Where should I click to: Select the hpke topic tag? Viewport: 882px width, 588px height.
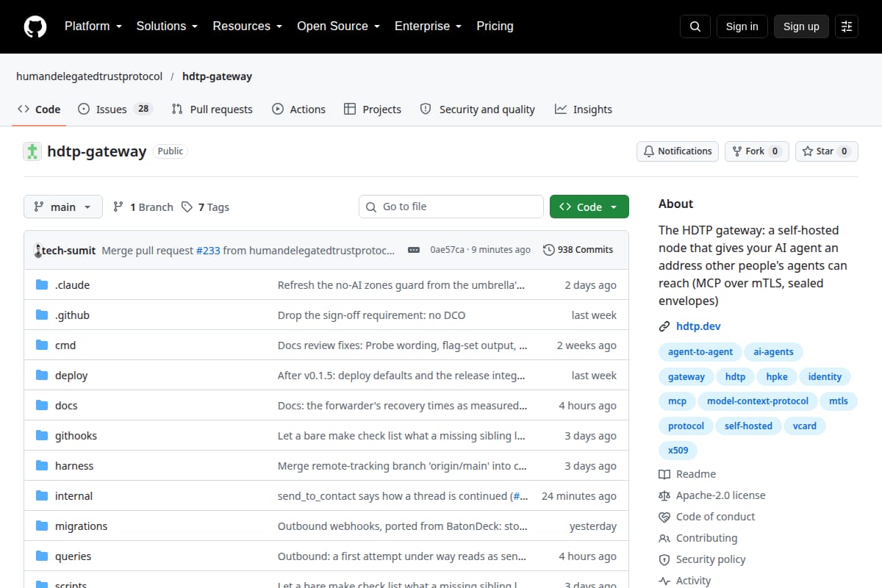click(x=777, y=377)
